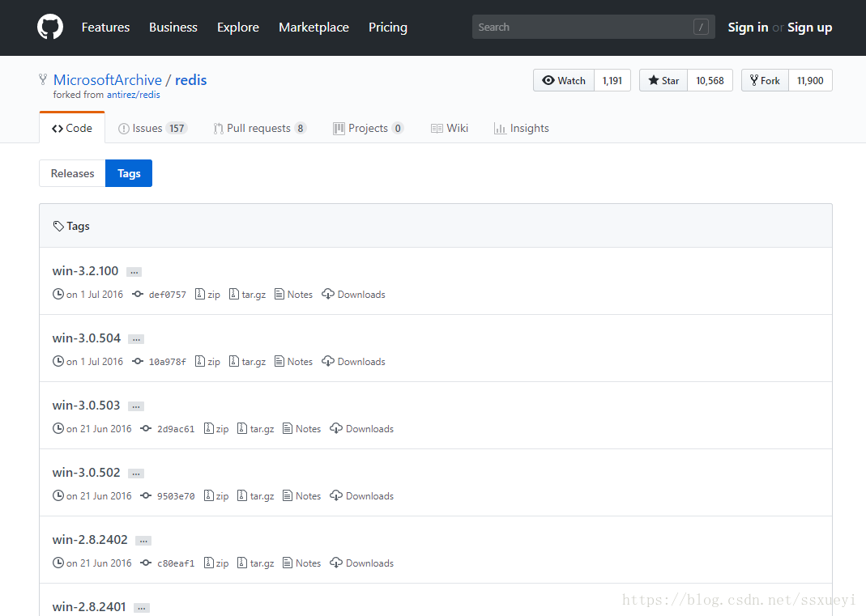
Task: Switch to the Pull requests tab
Action: click(259, 128)
